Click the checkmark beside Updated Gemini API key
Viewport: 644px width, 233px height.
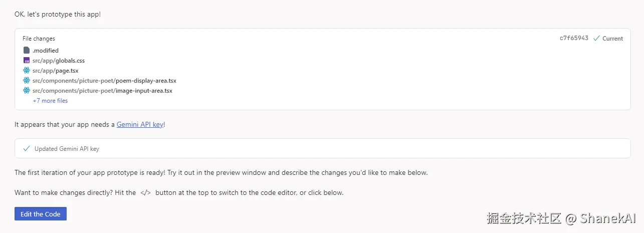27,148
